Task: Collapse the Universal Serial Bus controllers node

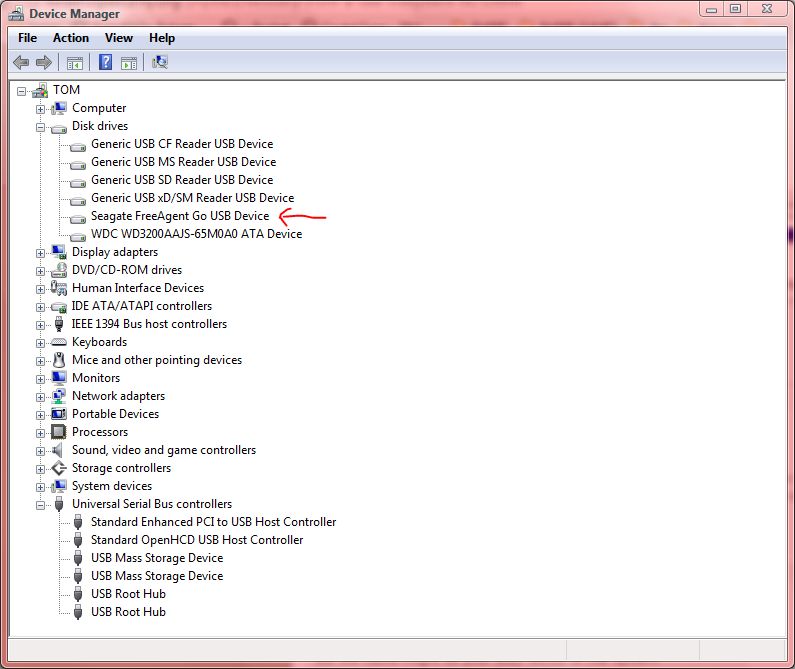Action: [41, 505]
